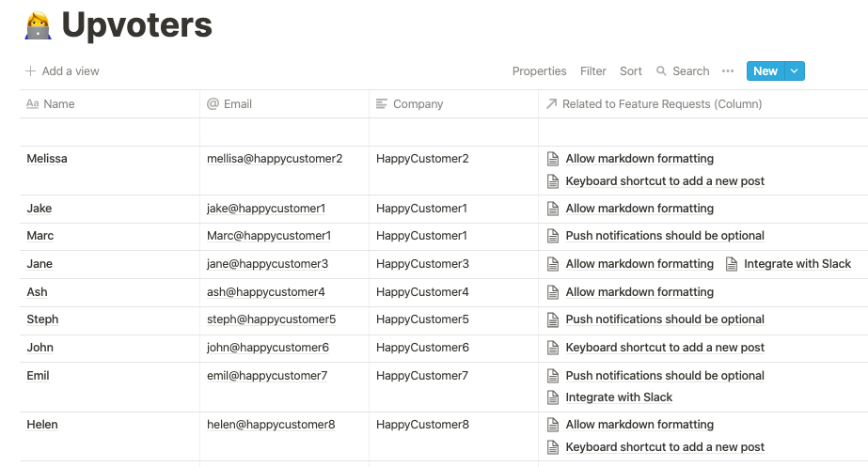Image resolution: width=868 pixels, height=467 pixels.
Task: Open the Properties panel
Action: point(539,71)
